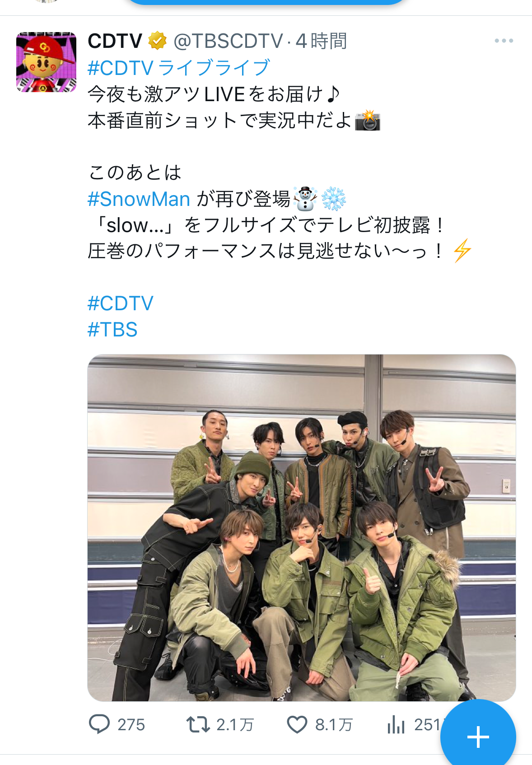532x765 pixels.
Task: Open the #CDTVライブライブ hashtag
Action: point(179,68)
